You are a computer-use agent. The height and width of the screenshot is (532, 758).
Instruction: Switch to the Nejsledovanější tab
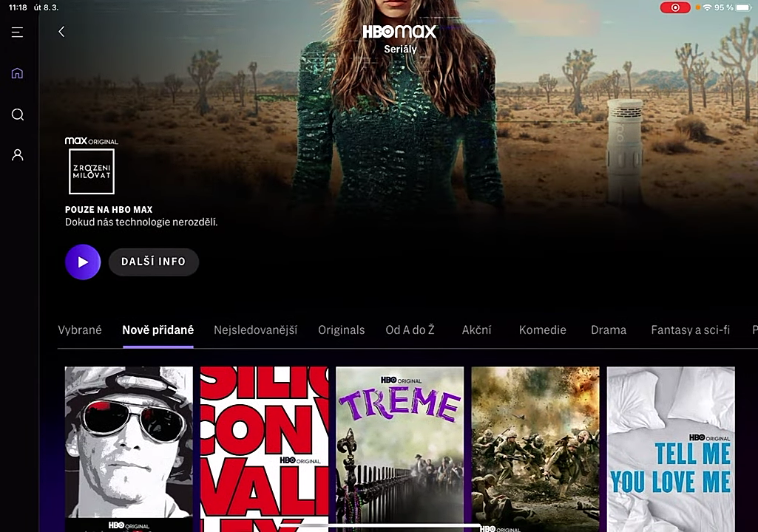pos(255,330)
